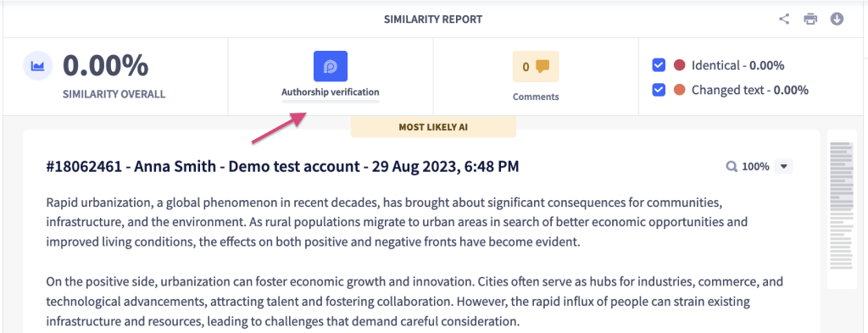Click the document title with Anna Smith
Screen dimensions: 868x333
pos(283,166)
